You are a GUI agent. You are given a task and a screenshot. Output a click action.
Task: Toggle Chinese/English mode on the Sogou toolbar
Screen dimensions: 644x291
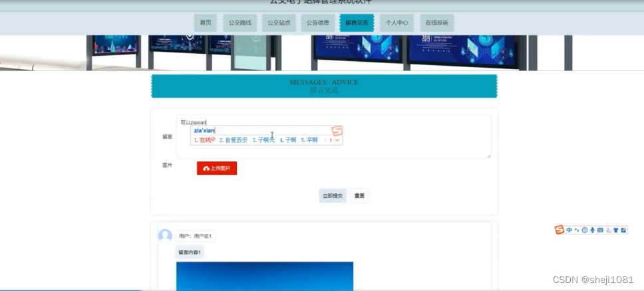pos(569,230)
